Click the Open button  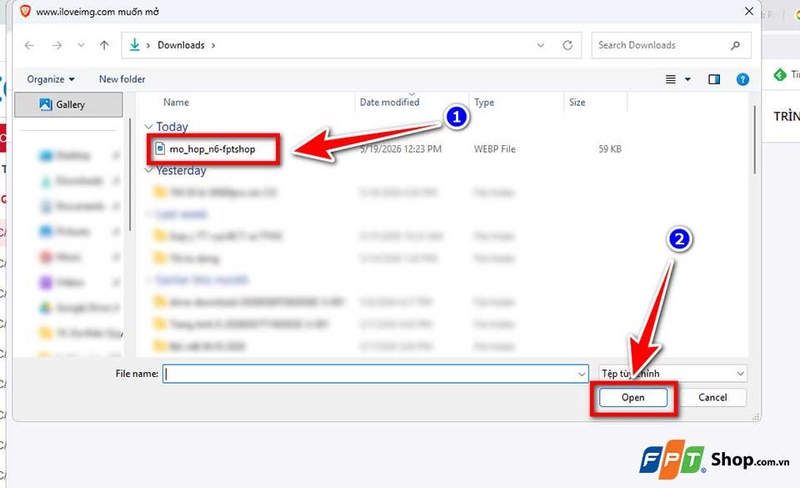(633, 398)
